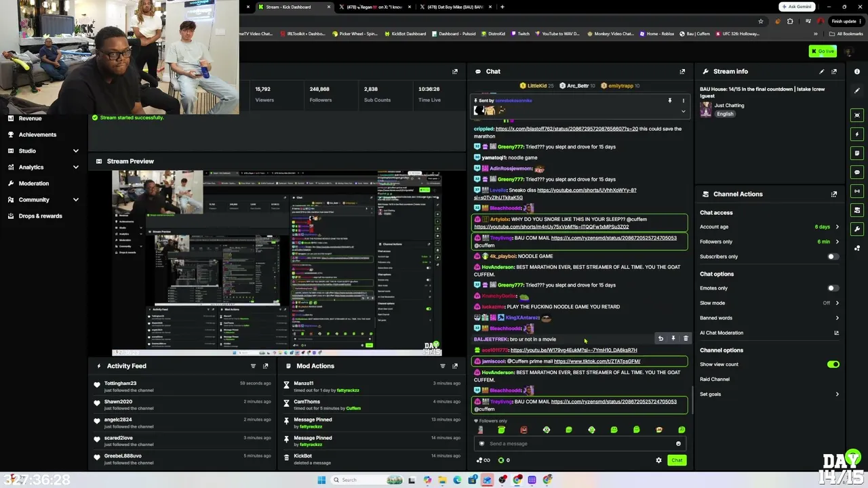Viewport: 868px width, 488px height.
Task: Open Raid Channel option
Action: pyautogui.click(x=715, y=380)
